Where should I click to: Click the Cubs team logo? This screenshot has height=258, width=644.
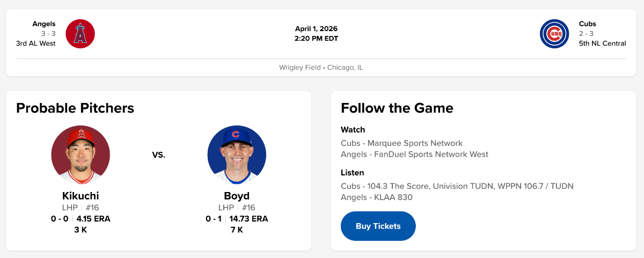(x=554, y=34)
